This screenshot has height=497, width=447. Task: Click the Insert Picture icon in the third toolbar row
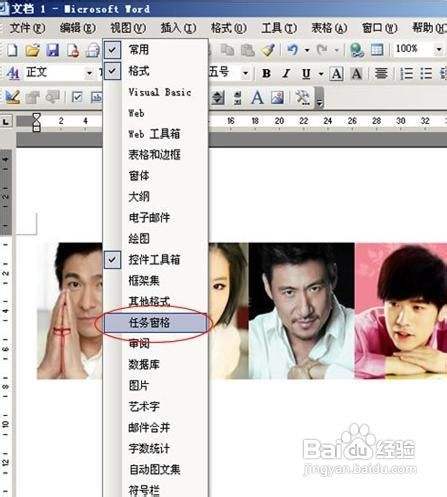(x=277, y=98)
